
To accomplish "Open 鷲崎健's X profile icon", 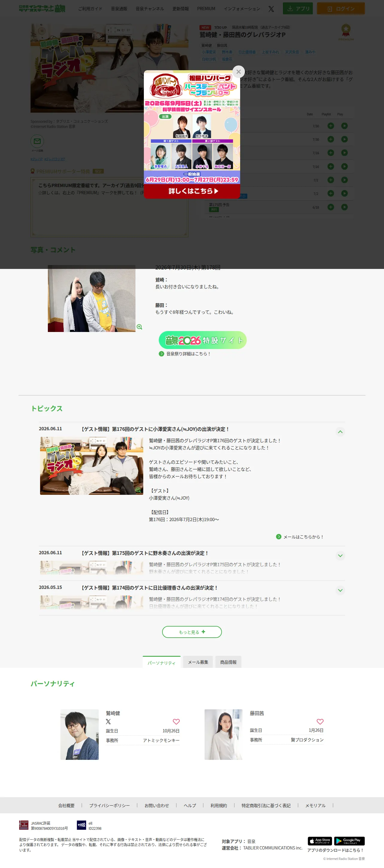I will pyautogui.click(x=108, y=721).
